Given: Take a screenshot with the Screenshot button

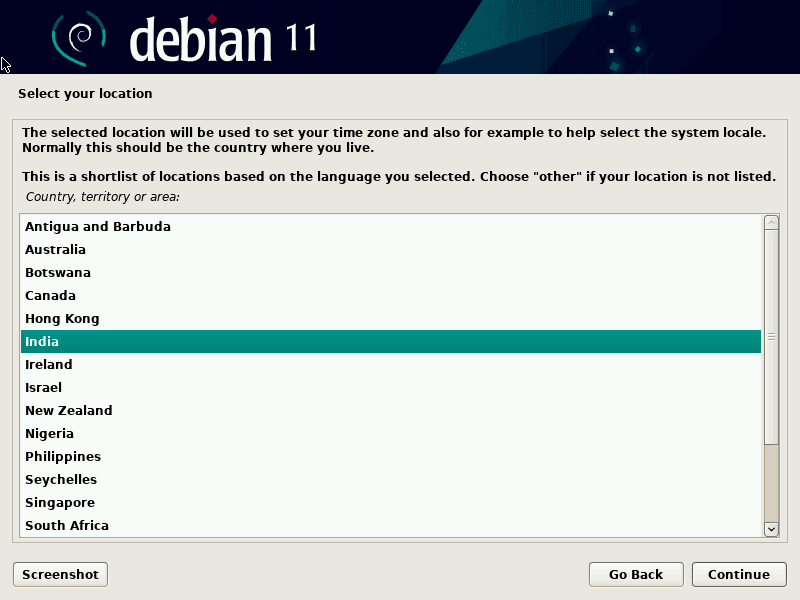Looking at the screenshot, I should click(60, 574).
